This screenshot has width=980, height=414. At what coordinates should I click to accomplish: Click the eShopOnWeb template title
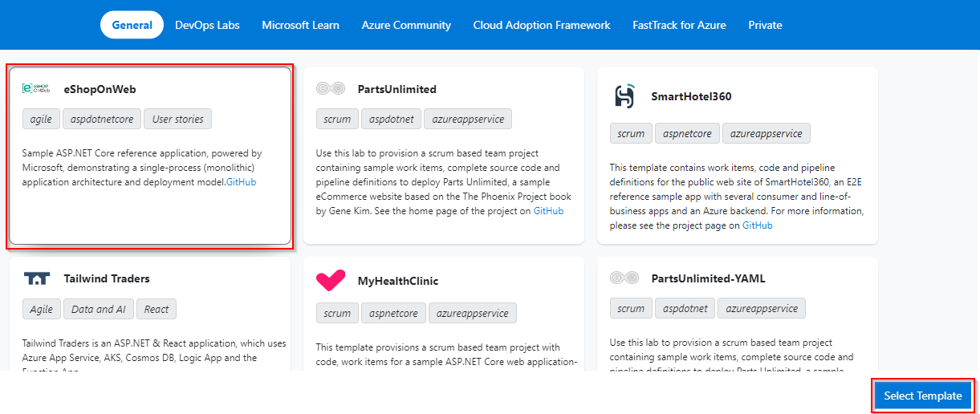tap(100, 89)
